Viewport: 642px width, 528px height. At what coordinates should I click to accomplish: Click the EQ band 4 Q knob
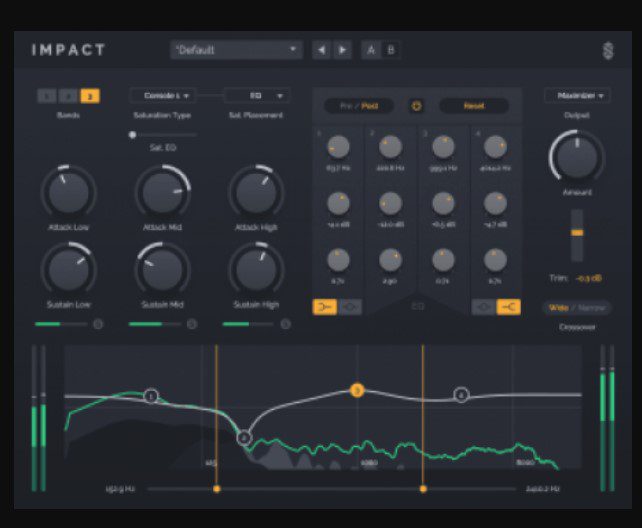click(x=495, y=260)
